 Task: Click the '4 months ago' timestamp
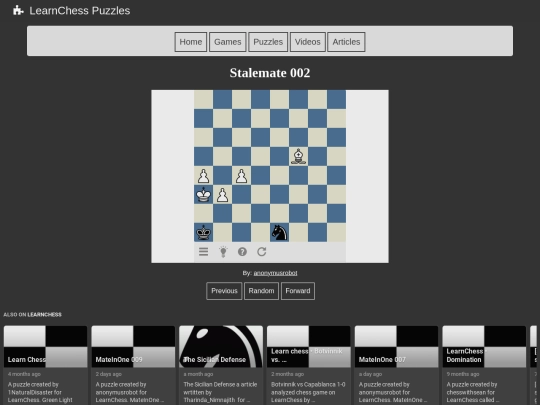pos(24,374)
